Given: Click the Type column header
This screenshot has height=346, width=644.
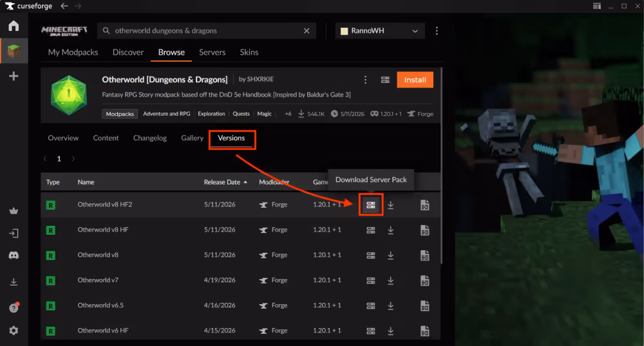Looking at the screenshot, I should click(53, 182).
